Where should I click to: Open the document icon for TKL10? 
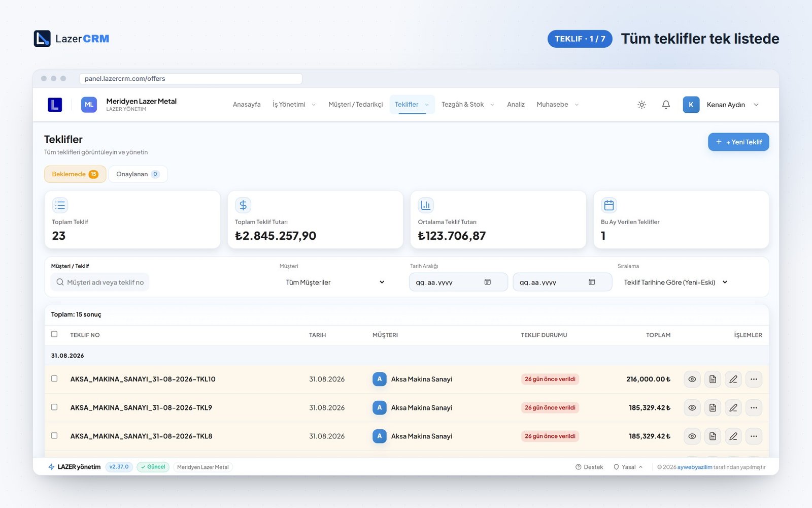[713, 379]
